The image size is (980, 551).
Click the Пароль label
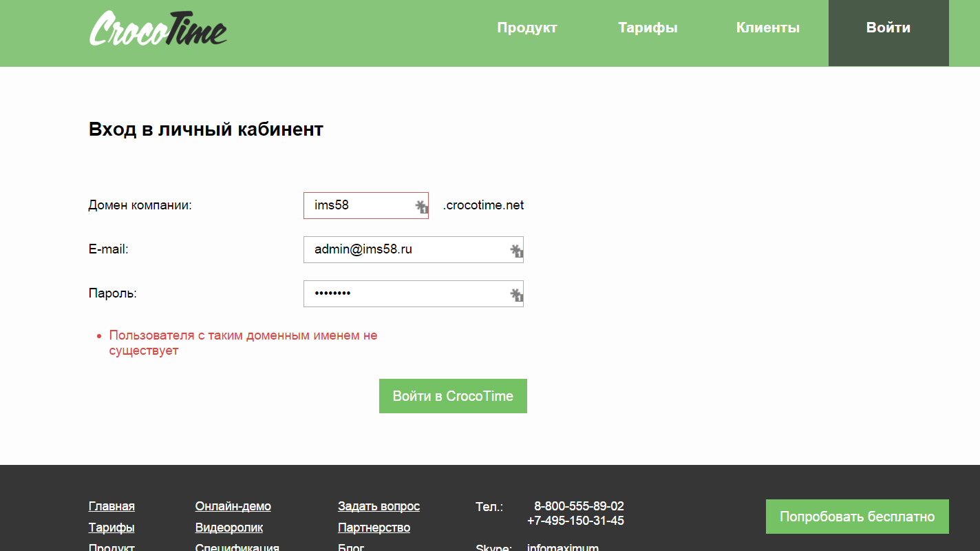[113, 293]
